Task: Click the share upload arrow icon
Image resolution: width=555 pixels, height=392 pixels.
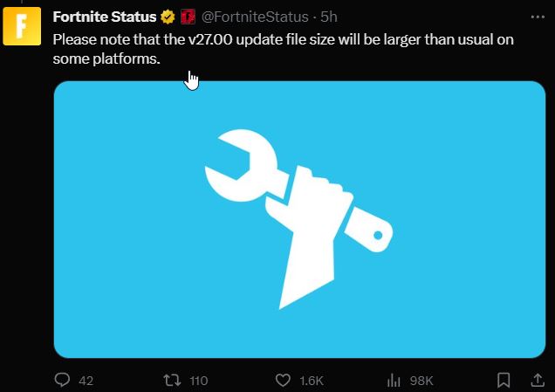Action: click(x=538, y=380)
